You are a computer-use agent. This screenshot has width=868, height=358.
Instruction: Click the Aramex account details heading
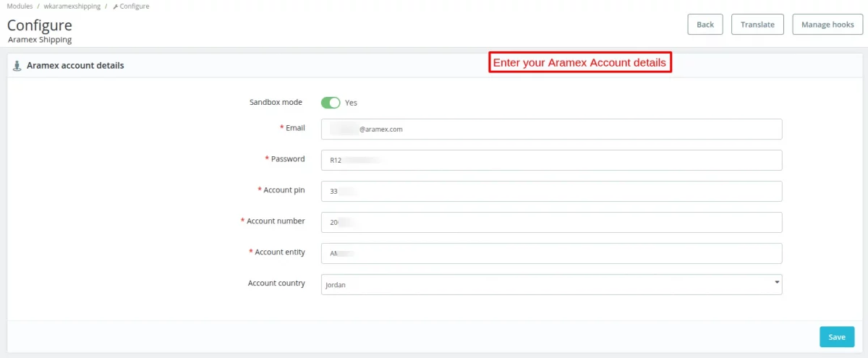(x=75, y=65)
